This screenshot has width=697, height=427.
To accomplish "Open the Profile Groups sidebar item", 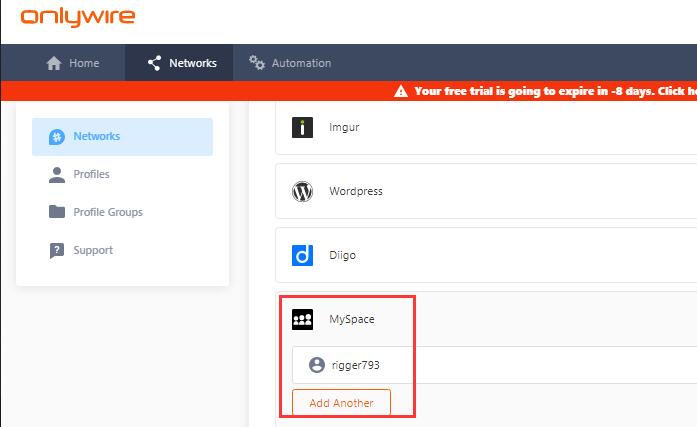I will 107,212.
